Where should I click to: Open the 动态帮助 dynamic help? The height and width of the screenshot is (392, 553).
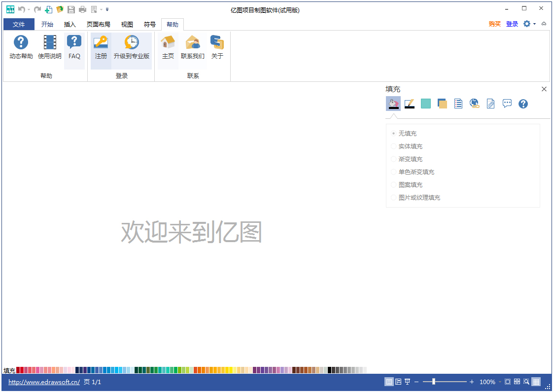click(21, 47)
